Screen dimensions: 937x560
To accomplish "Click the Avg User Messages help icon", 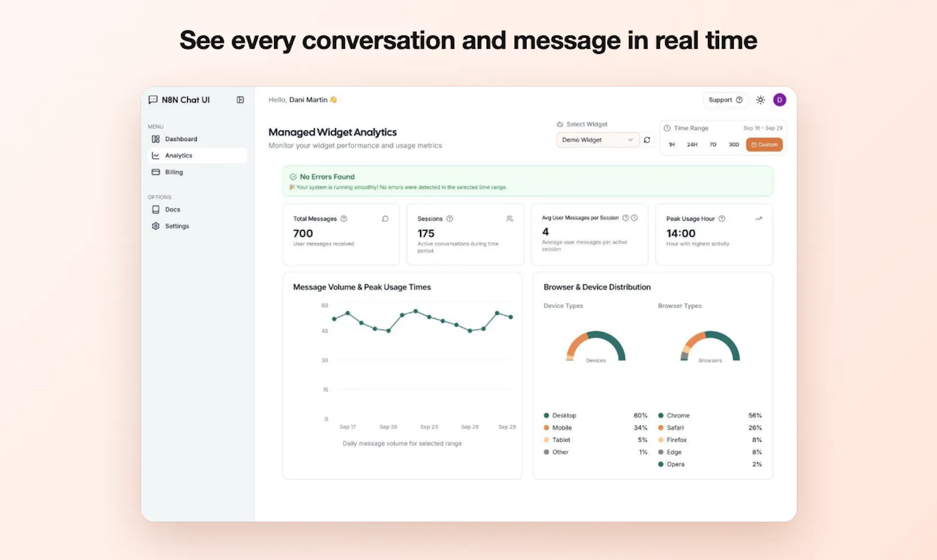I will coord(625,218).
